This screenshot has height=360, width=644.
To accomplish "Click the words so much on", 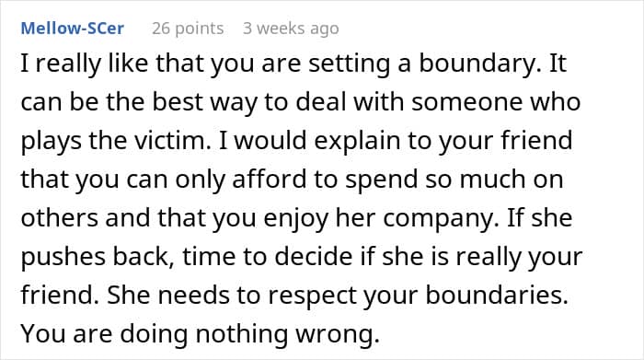I will coord(494,180).
